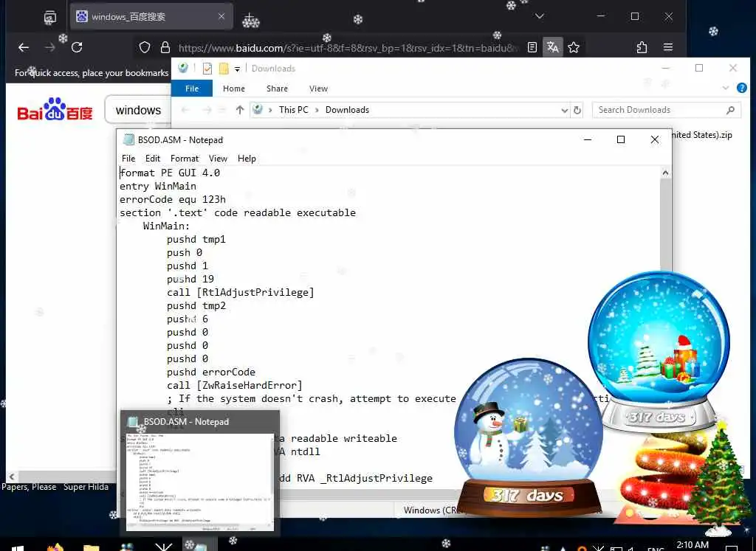756x551 pixels.
Task: Click line 'format PE GUI 4.0'
Action: coord(170,173)
